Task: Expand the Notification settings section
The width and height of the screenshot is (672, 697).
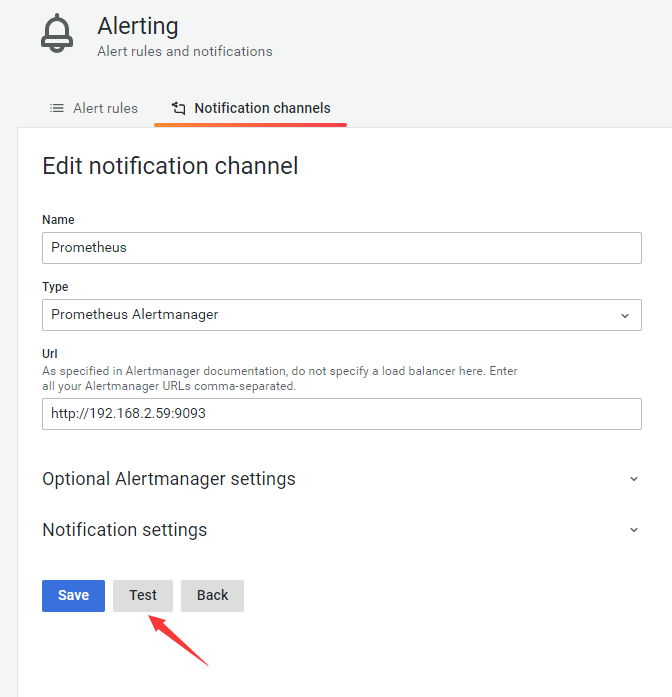Action: [x=341, y=530]
